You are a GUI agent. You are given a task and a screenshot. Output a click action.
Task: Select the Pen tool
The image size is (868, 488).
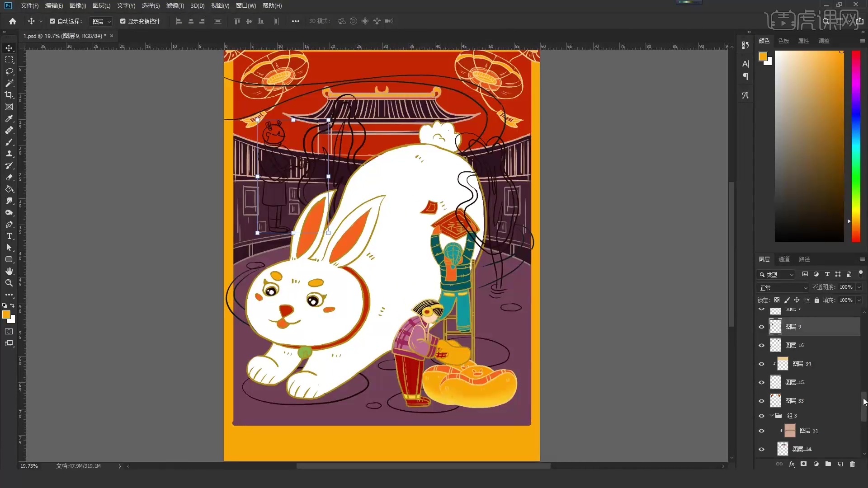tap(9, 224)
